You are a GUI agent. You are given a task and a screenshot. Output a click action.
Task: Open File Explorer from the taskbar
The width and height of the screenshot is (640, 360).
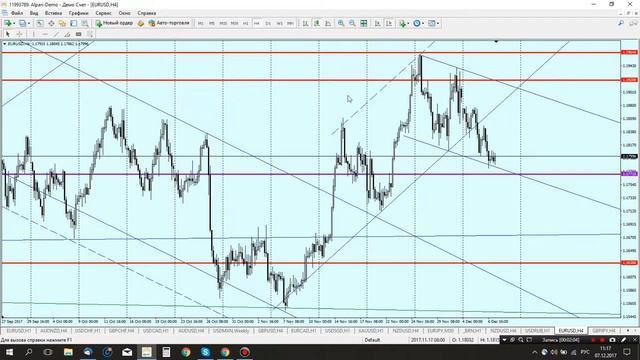[68, 352]
